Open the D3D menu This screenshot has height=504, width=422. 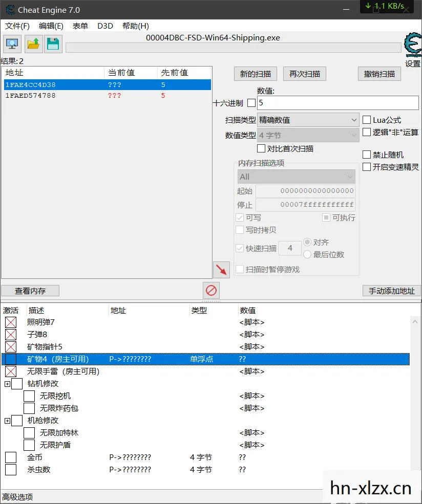pos(105,26)
